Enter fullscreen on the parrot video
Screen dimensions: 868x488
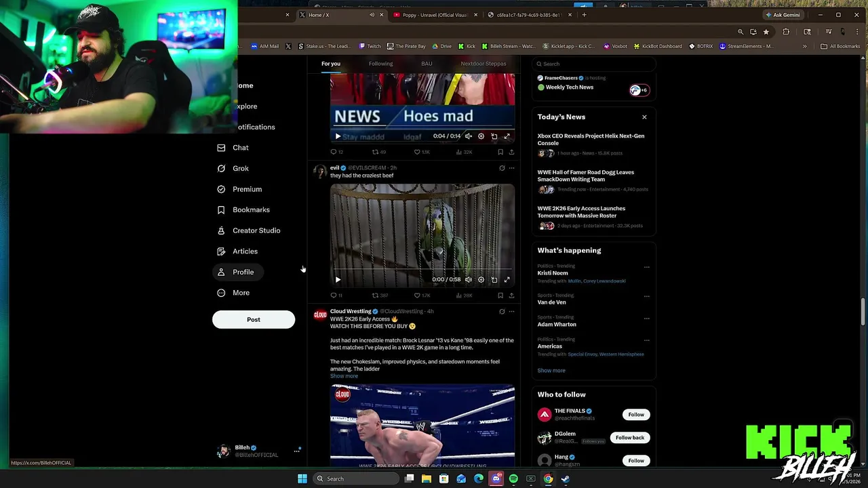pyautogui.click(x=507, y=279)
